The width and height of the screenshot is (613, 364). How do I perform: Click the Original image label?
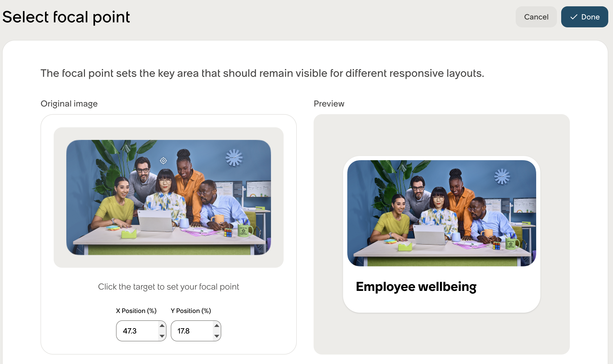coord(69,104)
